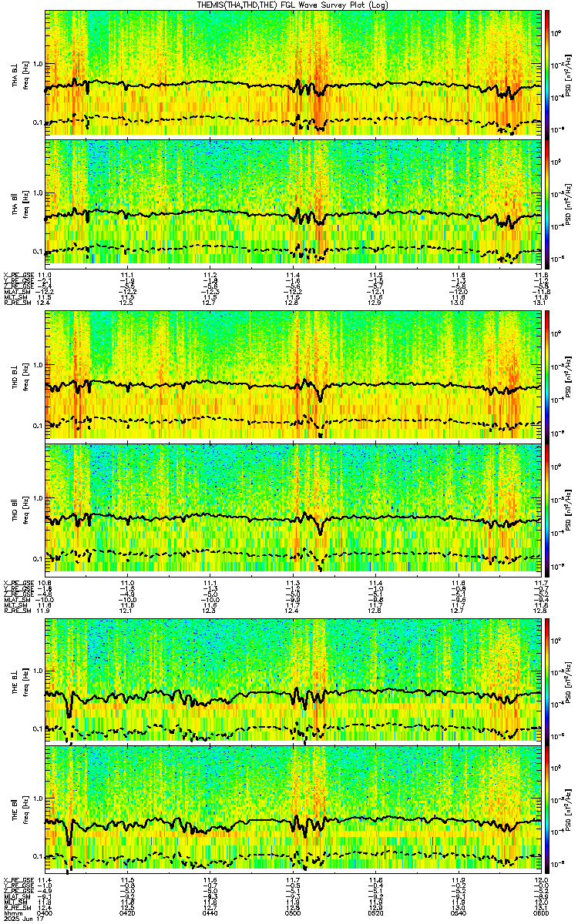Click the 'R_RE_SM' row label under THA panels
Image resolution: width=578 pixels, height=924 pixels.
tap(16, 302)
